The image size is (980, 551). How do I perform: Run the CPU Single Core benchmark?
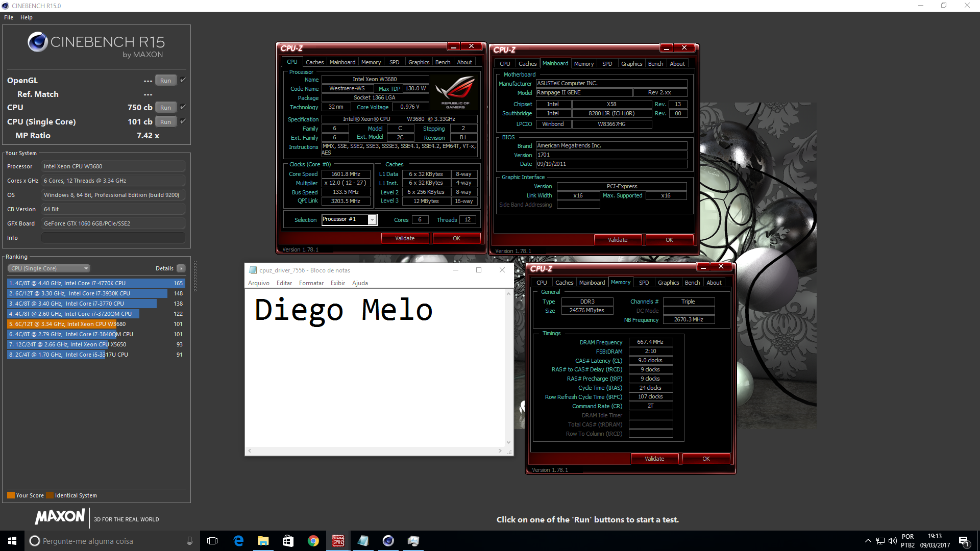point(166,122)
